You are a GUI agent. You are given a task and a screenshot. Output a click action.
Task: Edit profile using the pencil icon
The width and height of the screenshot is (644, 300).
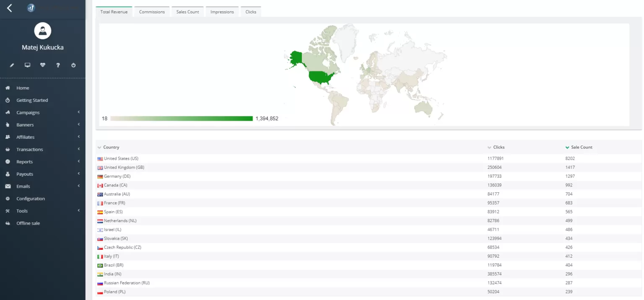coord(11,65)
